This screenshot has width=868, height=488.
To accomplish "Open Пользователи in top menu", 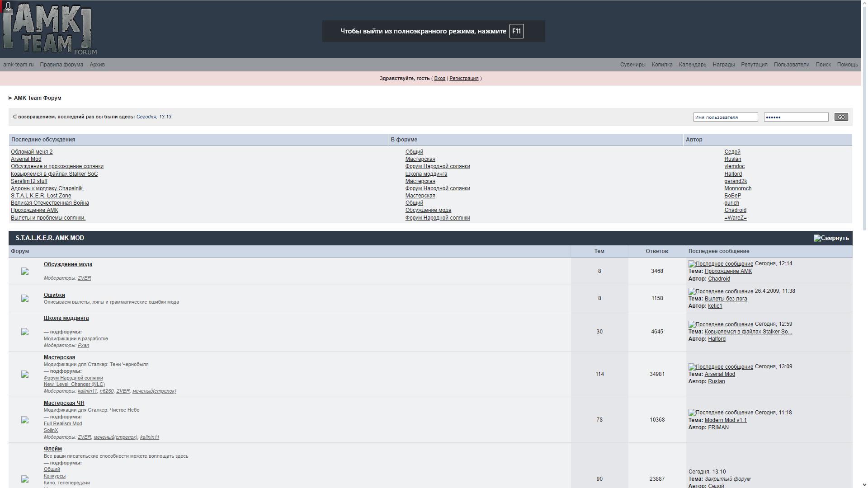I will 791,65.
